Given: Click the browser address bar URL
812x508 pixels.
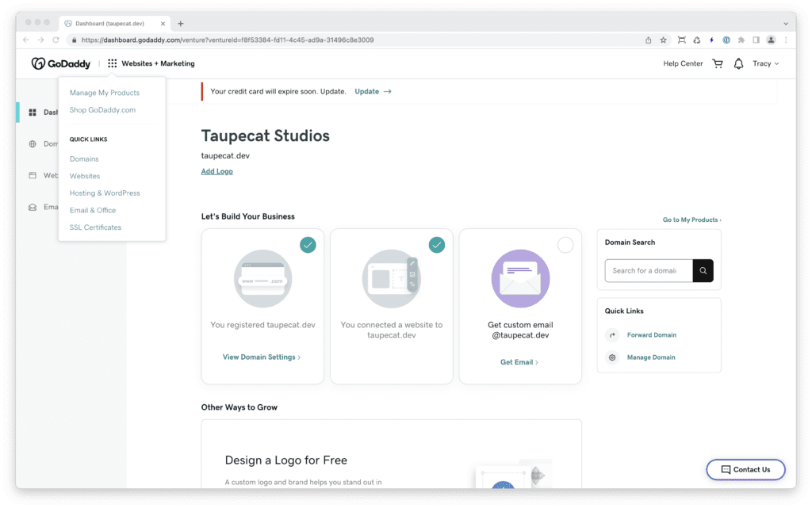Looking at the screenshot, I should pyautogui.click(x=228, y=40).
